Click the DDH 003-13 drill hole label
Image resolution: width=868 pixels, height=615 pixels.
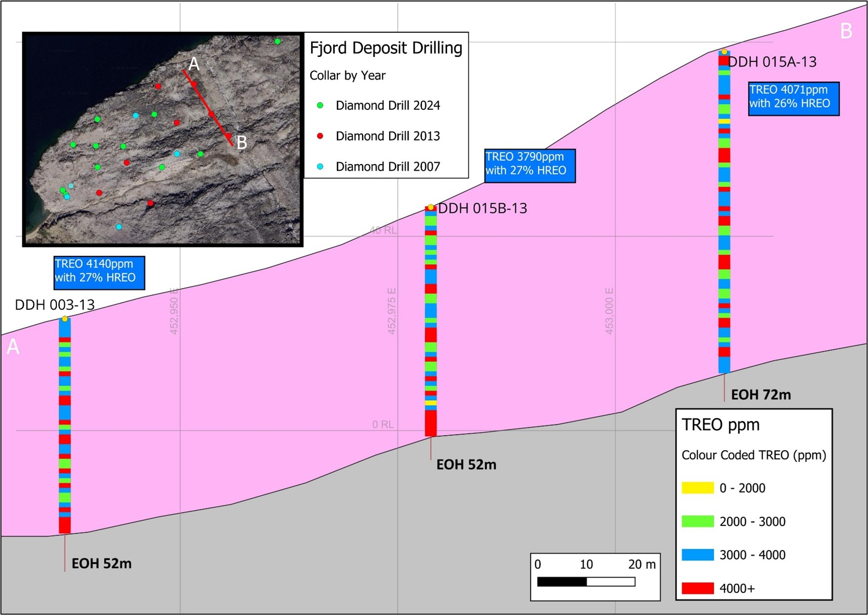[x=55, y=305]
